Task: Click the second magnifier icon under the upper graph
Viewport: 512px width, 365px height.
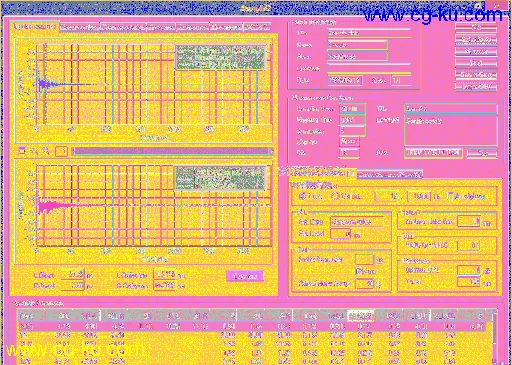Action: [x=46, y=151]
